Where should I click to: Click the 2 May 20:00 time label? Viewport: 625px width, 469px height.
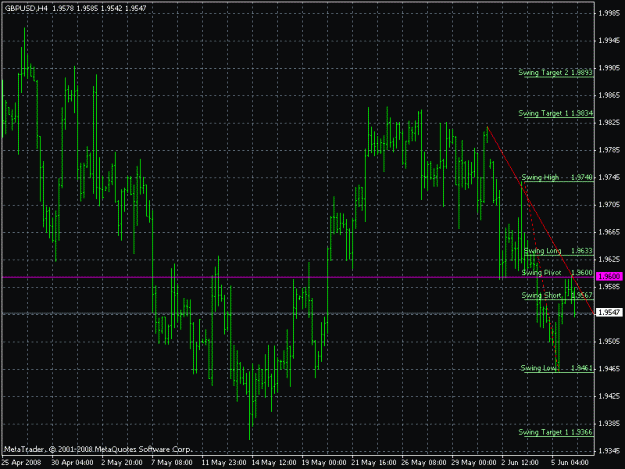tap(122, 463)
